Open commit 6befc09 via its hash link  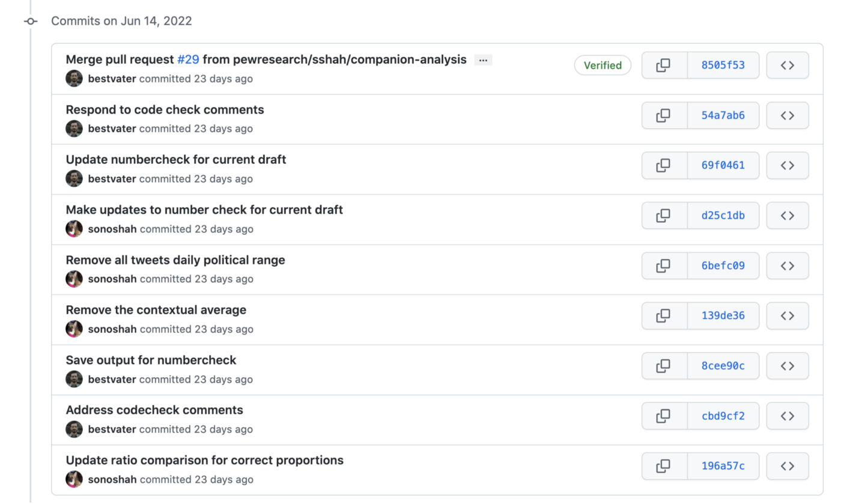coord(723,266)
